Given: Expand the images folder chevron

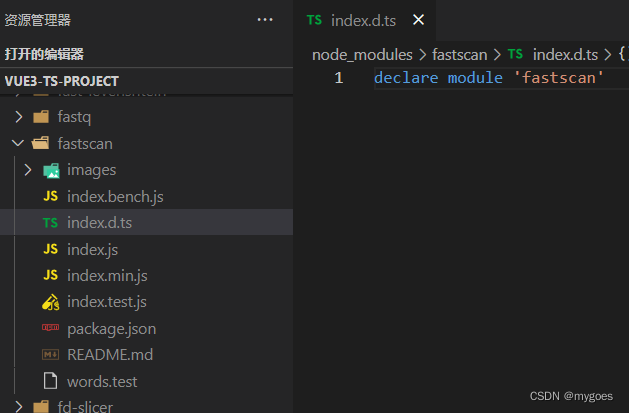Looking at the screenshot, I should (x=28, y=170).
